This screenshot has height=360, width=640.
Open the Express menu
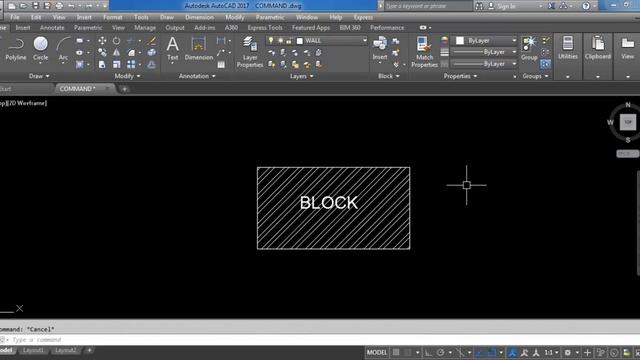[363, 17]
